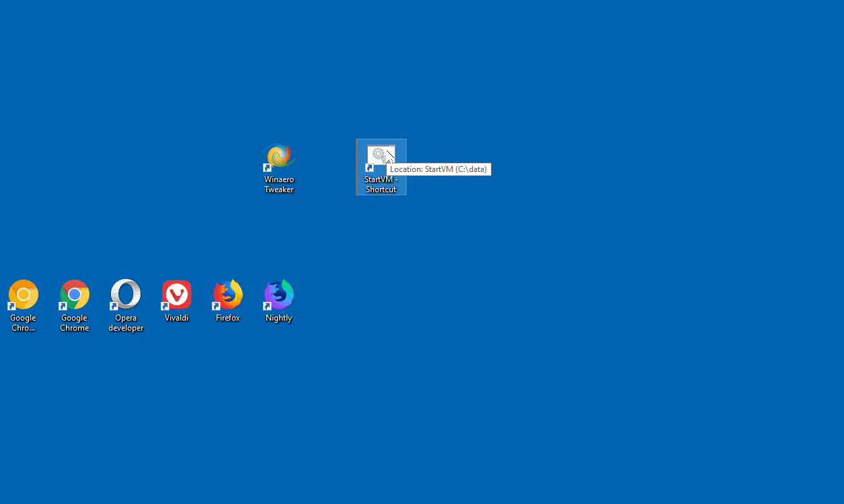Select the yellow Chrome Canary icon
Image resolution: width=844 pixels, height=504 pixels.
24,295
